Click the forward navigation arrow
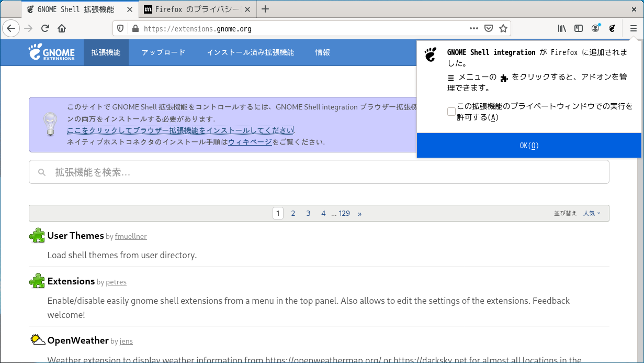Image resolution: width=644 pixels, height=363 pixels. click(x=28, y=28)
